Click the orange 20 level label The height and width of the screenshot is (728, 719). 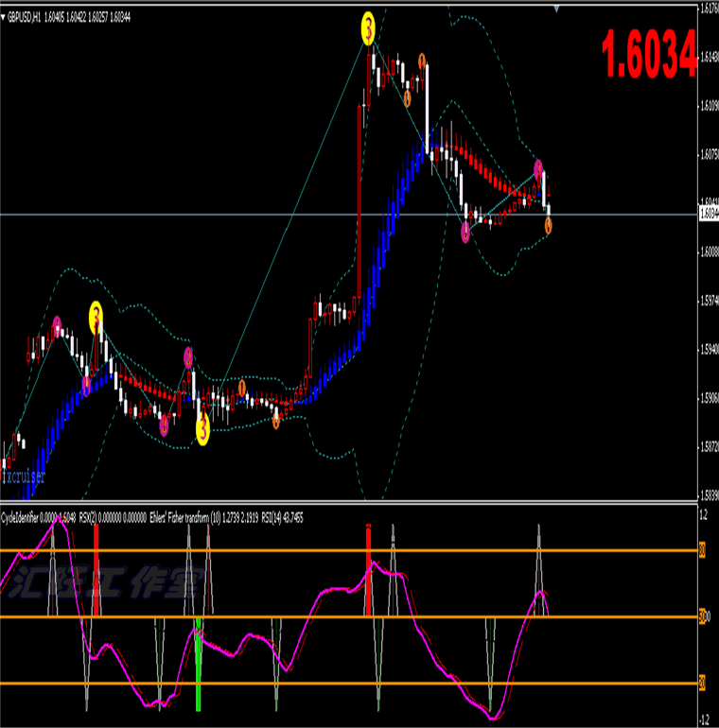(702, 684)
